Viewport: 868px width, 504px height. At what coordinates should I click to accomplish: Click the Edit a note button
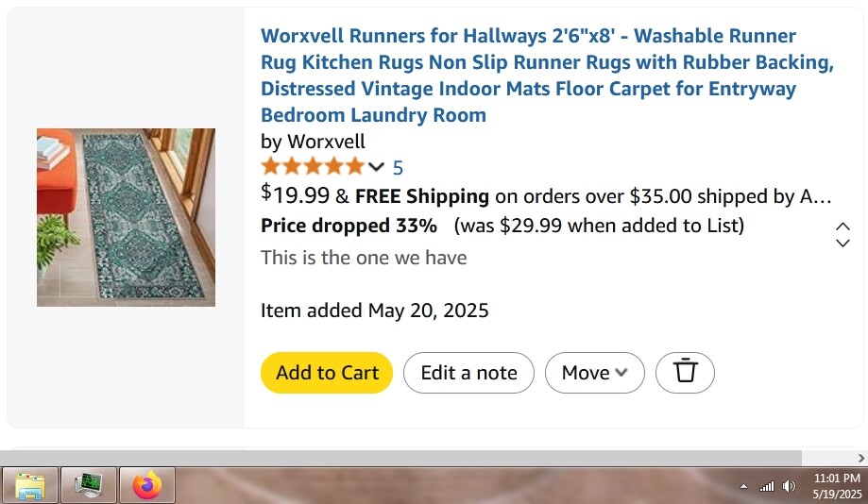(x=468, y=372)
